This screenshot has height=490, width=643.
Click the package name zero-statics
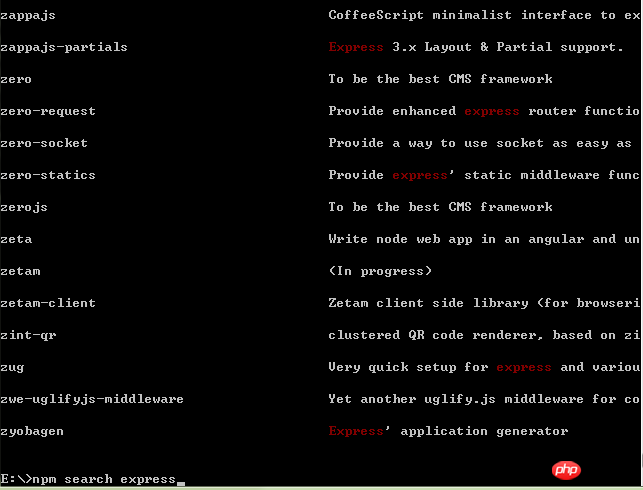click(x=48, y=175)
